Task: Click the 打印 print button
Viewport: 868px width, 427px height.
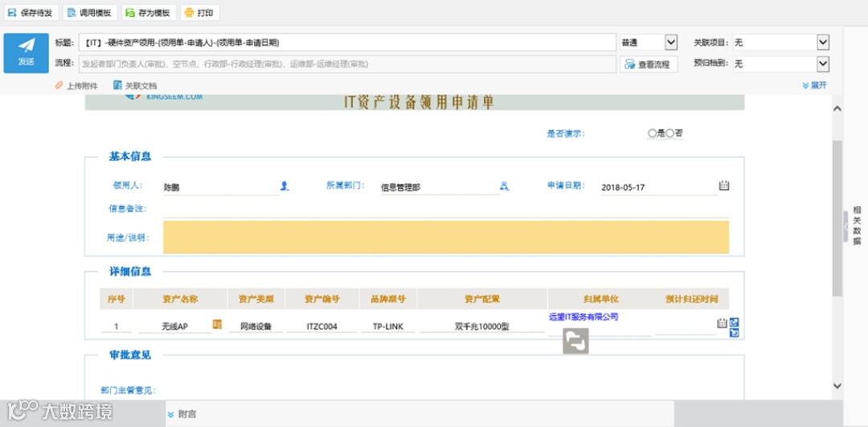Action: coord(199,13)
